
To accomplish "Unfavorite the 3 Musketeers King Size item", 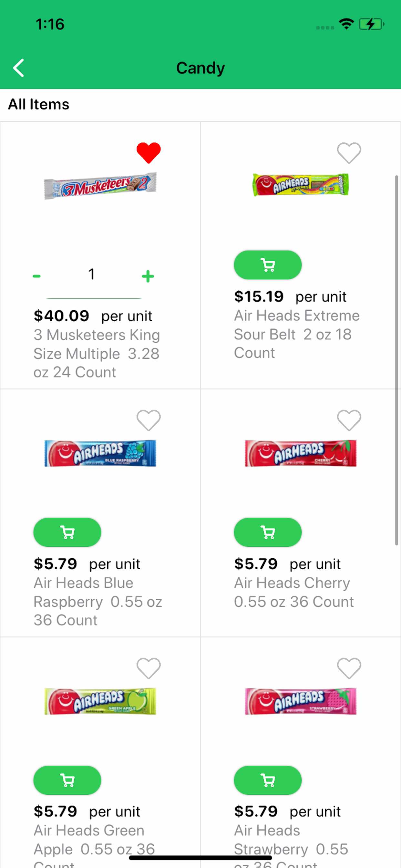I will 148,153.
